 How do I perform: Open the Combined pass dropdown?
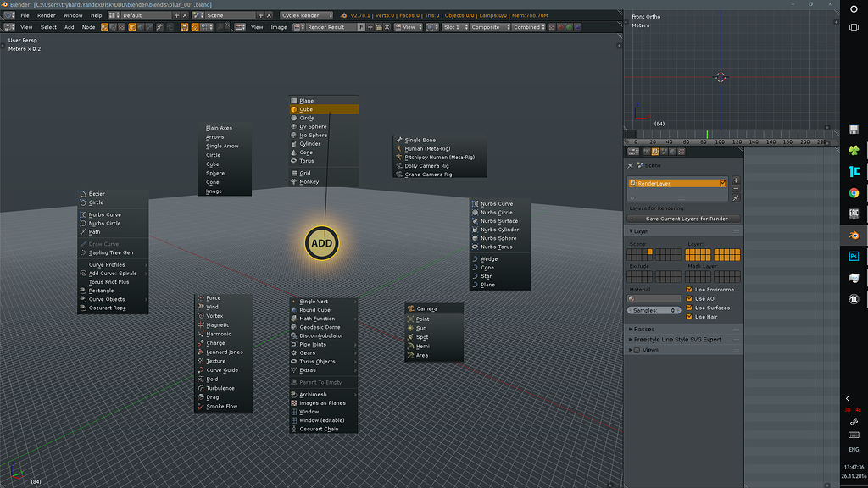click(529, 27)
